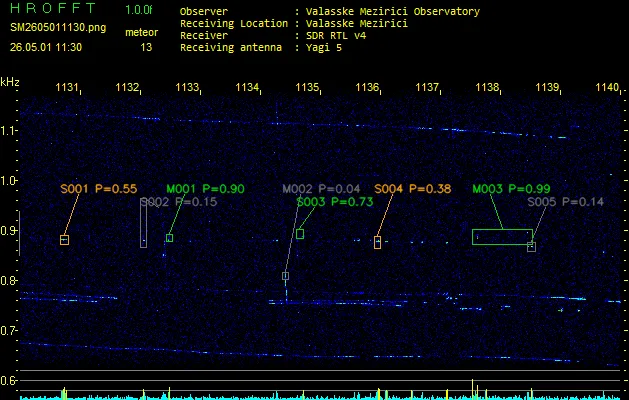Screen dimensions: 629x400
Task: Click the Receiving Location field label
Action: [234, 24]
